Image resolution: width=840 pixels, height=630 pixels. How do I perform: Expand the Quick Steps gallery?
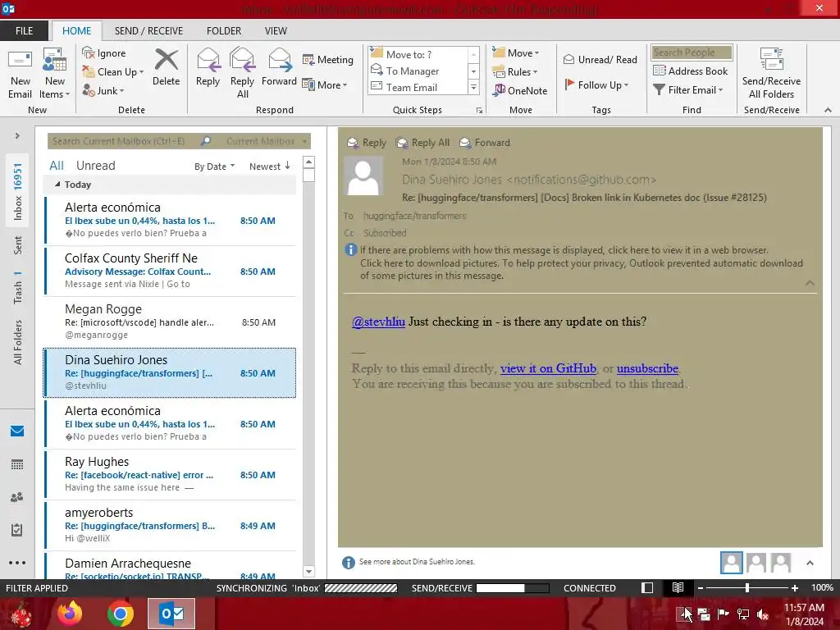[x=473, y=87]
